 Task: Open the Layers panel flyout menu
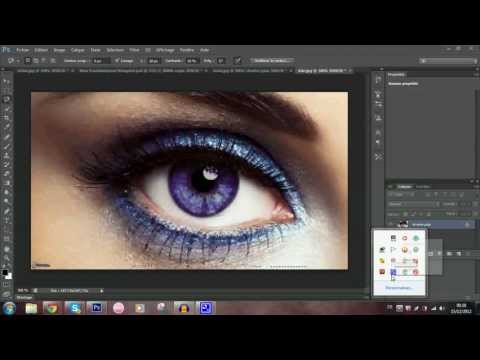click(475, 186)
